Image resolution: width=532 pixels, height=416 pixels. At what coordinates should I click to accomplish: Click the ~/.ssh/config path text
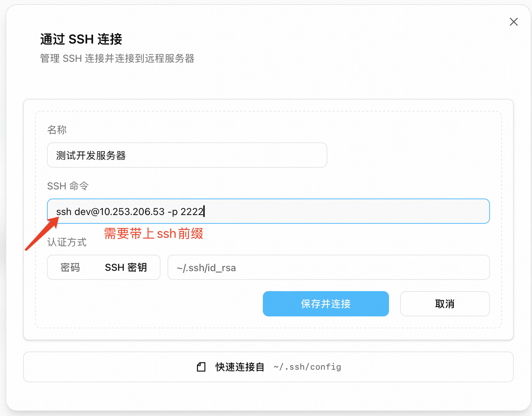click(x=307, y=367)
